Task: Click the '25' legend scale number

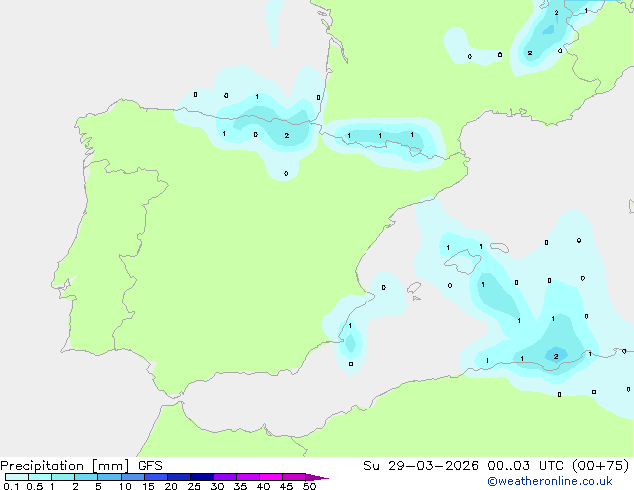Action: (x=194, y=486)
